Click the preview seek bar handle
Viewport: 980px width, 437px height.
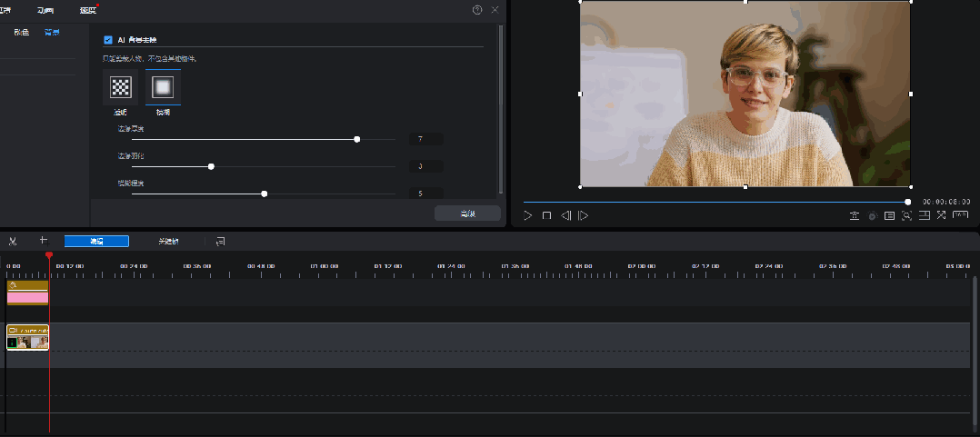tap(907, 202)
